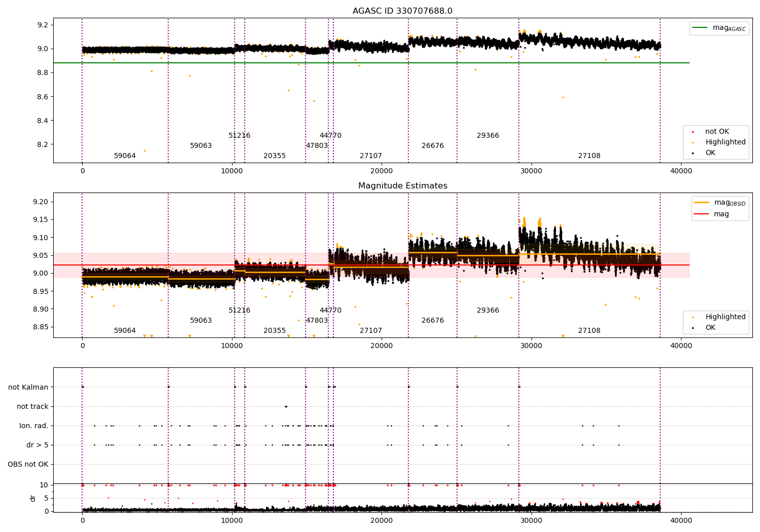Click the y-axis tick label 8.95
The image size is (760, 532).
pos(41,291)
